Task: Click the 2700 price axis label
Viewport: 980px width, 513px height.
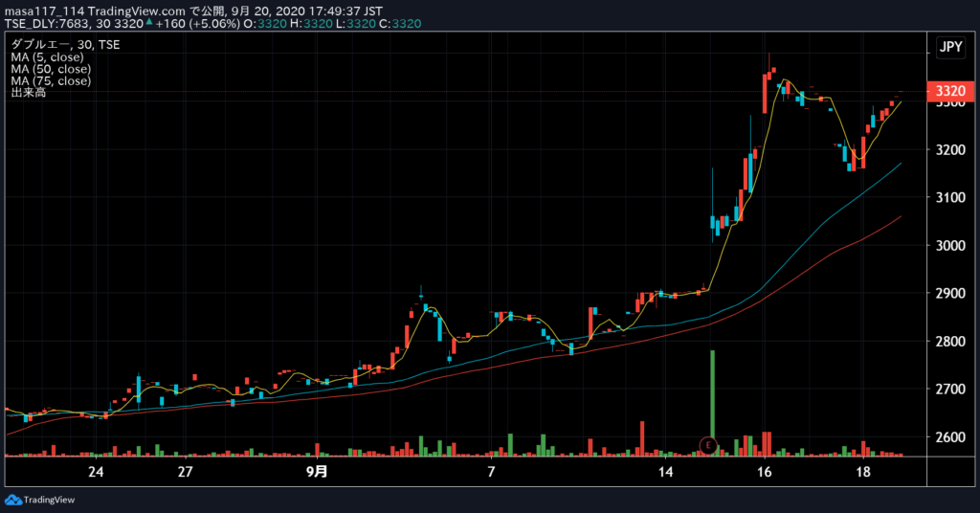Action: click(x=950, y=390)
